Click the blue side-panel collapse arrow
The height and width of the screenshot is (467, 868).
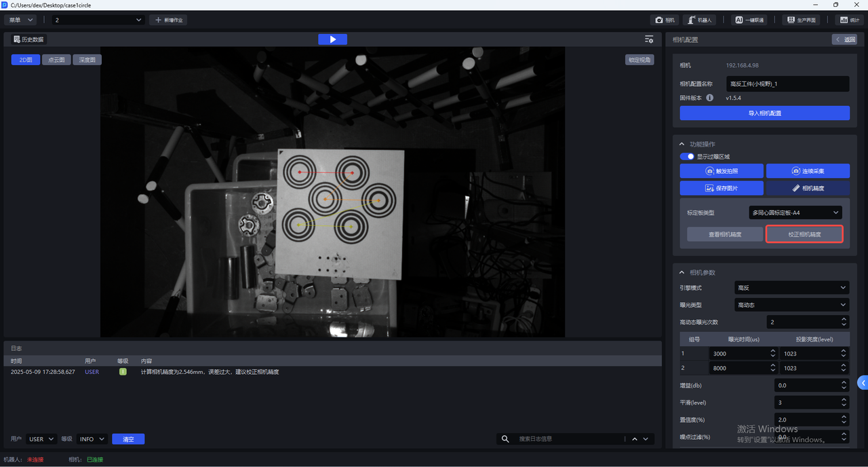coord(863,383)
